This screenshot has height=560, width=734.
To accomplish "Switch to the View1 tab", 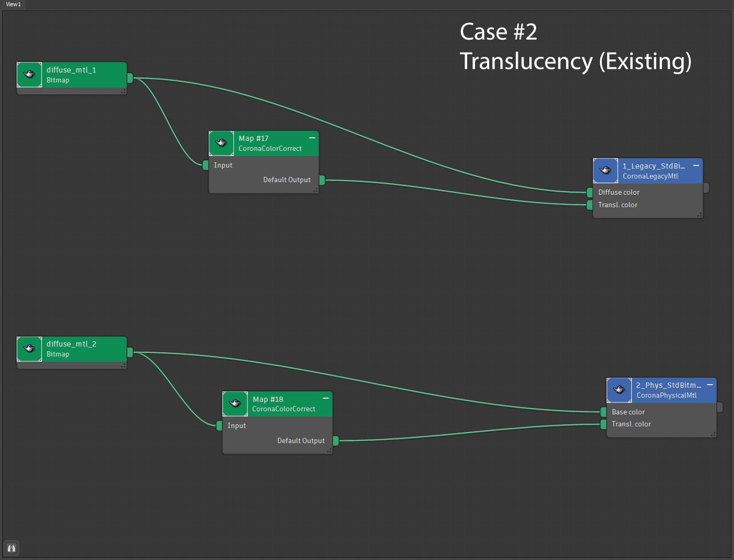I will click(13, 4).
